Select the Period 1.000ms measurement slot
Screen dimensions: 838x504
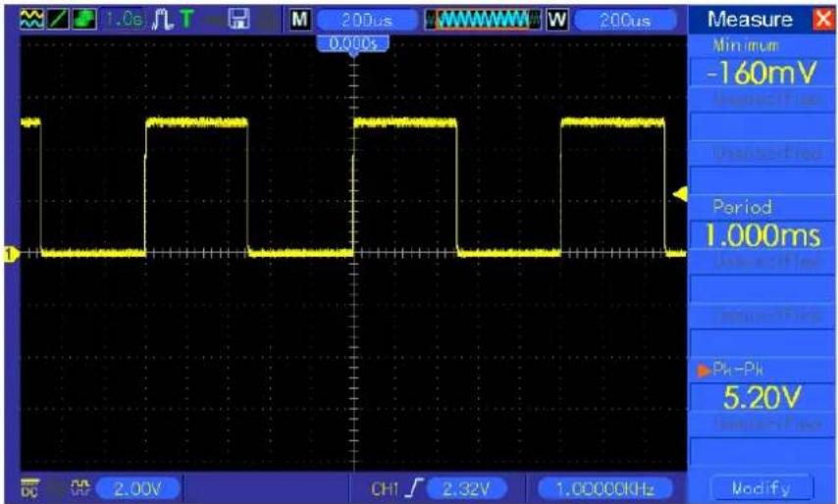click(x=761, y=224)
